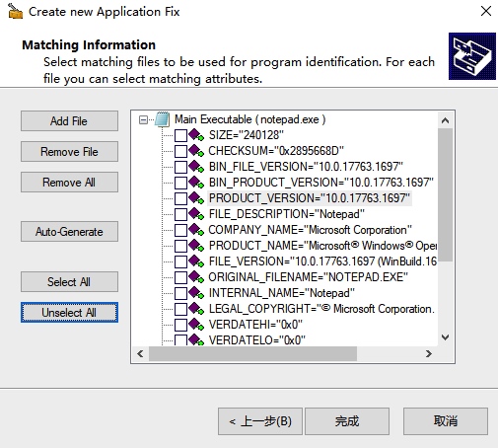Click the attribute icon beside PRODUCT_VERSION
The image size is (498, 448).
pyautogui.click(x=196, y=198)
